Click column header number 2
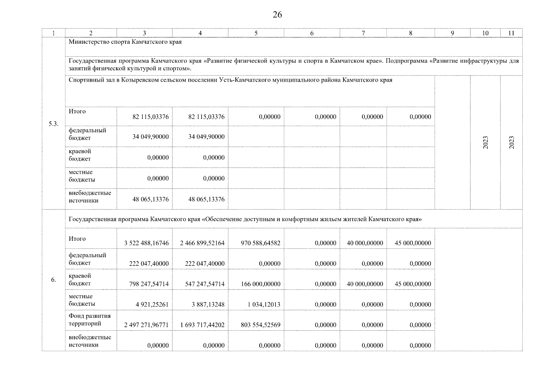Viewport: 555px width, 392px height. tap(91, 33)
